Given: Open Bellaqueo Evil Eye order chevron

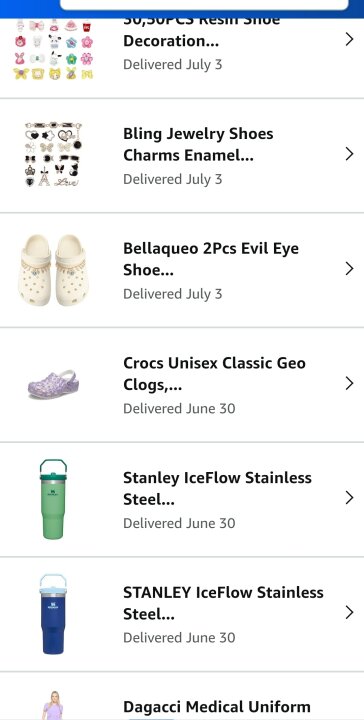Looking at the screenshot, I should tap(349, 269).
